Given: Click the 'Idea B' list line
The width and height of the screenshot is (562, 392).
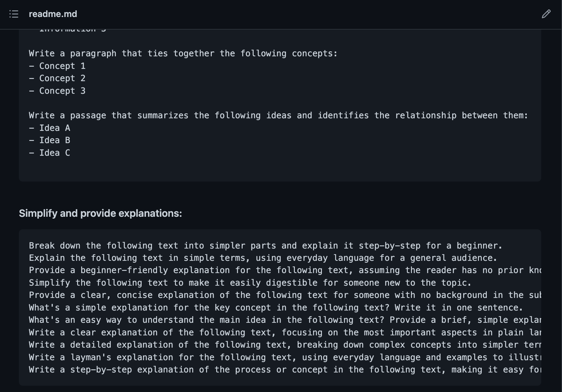Looking at the screenshot, I should [x=50, y=140].
